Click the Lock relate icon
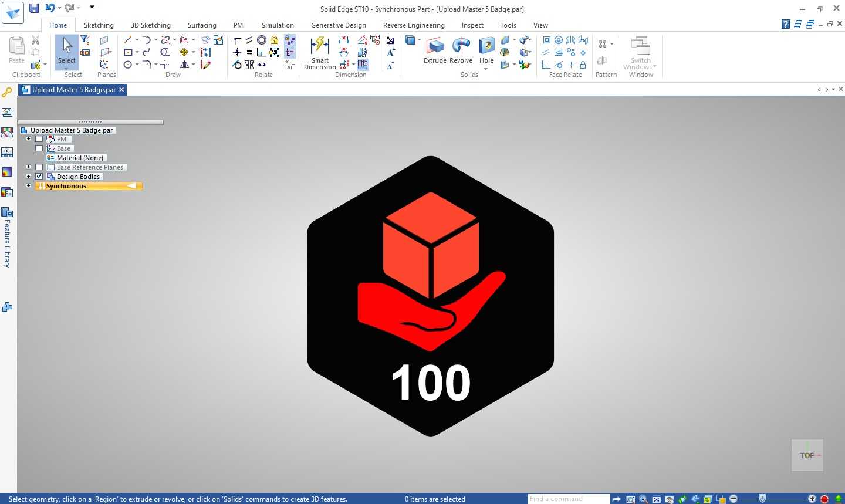 point(274,40)
